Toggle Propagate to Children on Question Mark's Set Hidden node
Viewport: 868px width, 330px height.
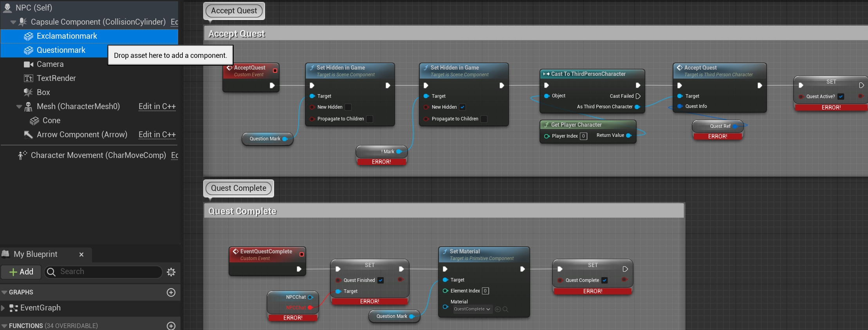pyautogui.click(x=370, y=119)
